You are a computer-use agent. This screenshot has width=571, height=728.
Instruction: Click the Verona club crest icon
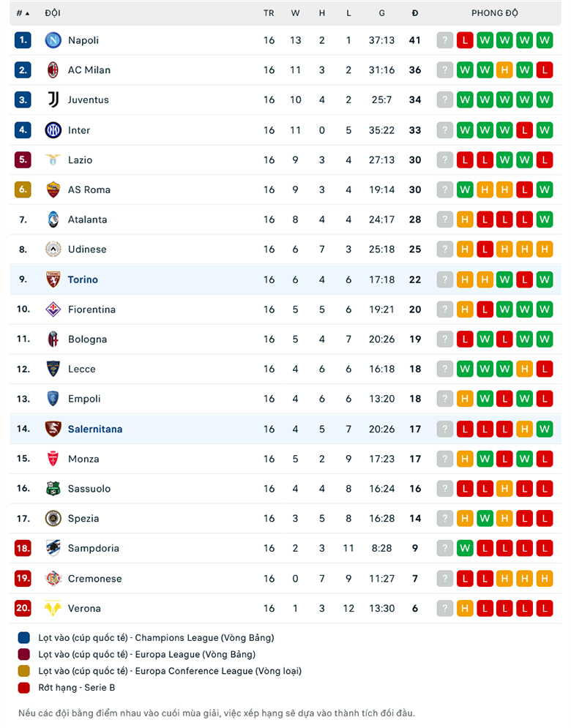(53, 608)
